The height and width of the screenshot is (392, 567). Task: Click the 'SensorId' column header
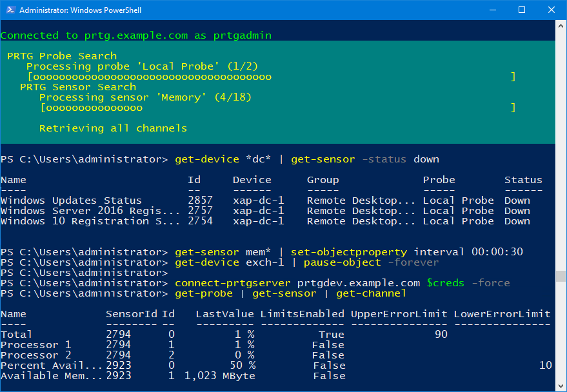coord(131,315)
